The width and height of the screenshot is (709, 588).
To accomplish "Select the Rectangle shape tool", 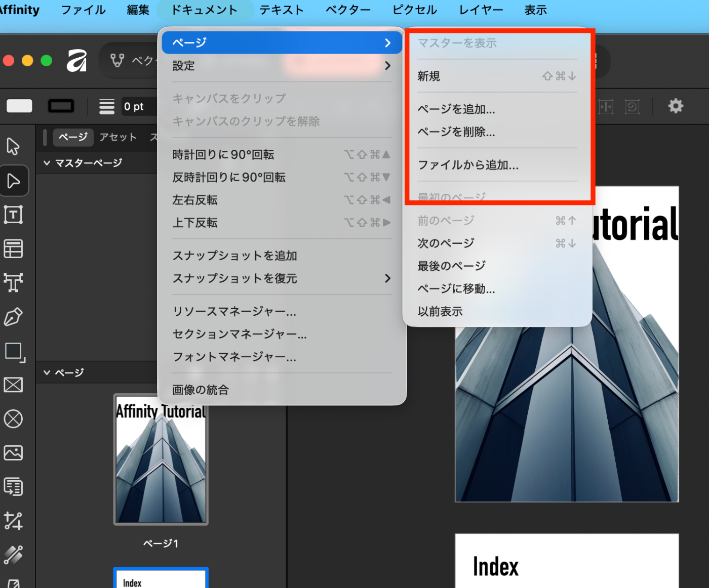I will coord(14,352).
